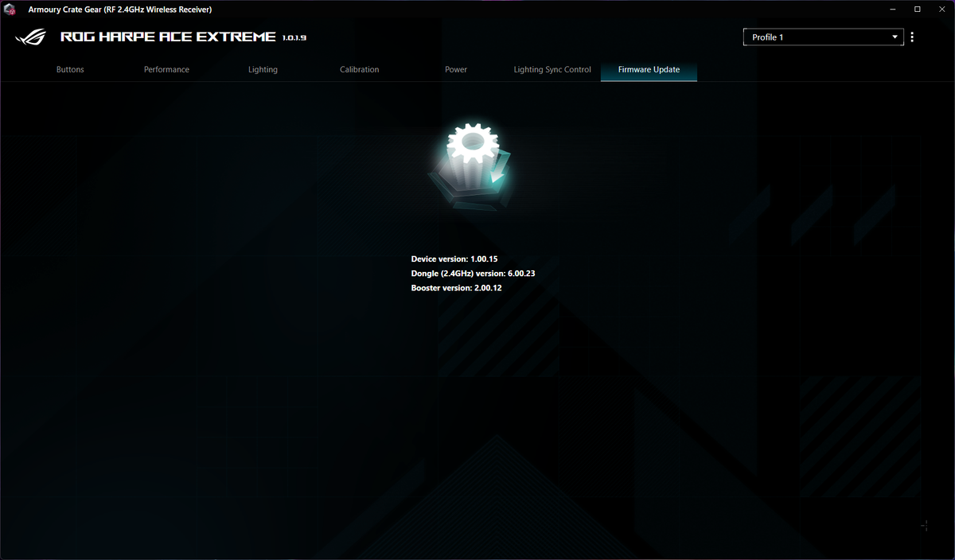The height and width of the screenshot is (560, 955).
Task: Expand the Profile 1 dropdown
Action: click(x=824, y=37)
